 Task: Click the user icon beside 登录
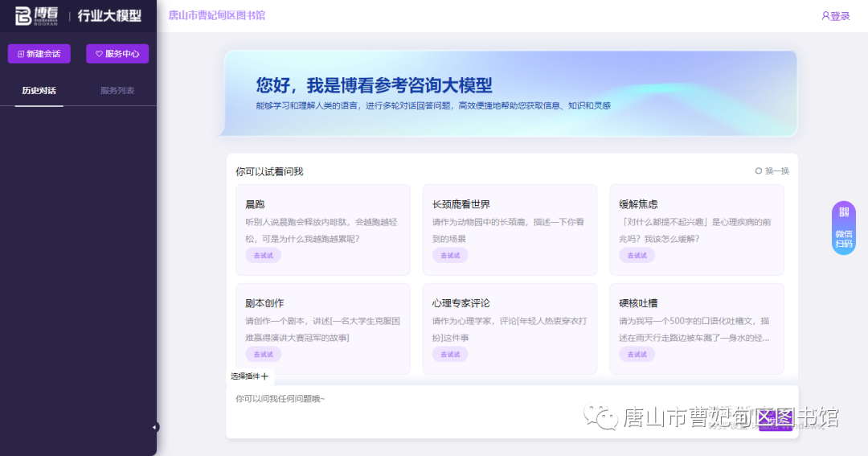(825, 16)
